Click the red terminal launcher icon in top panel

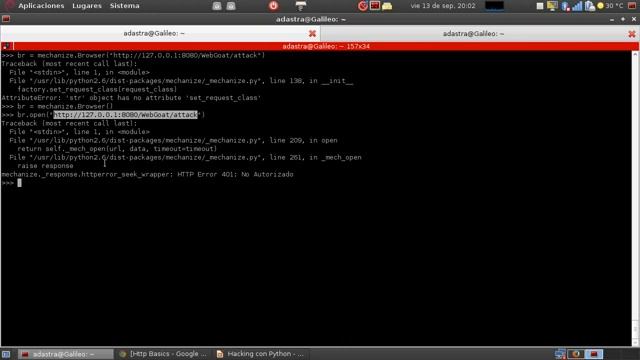[375, 6]
